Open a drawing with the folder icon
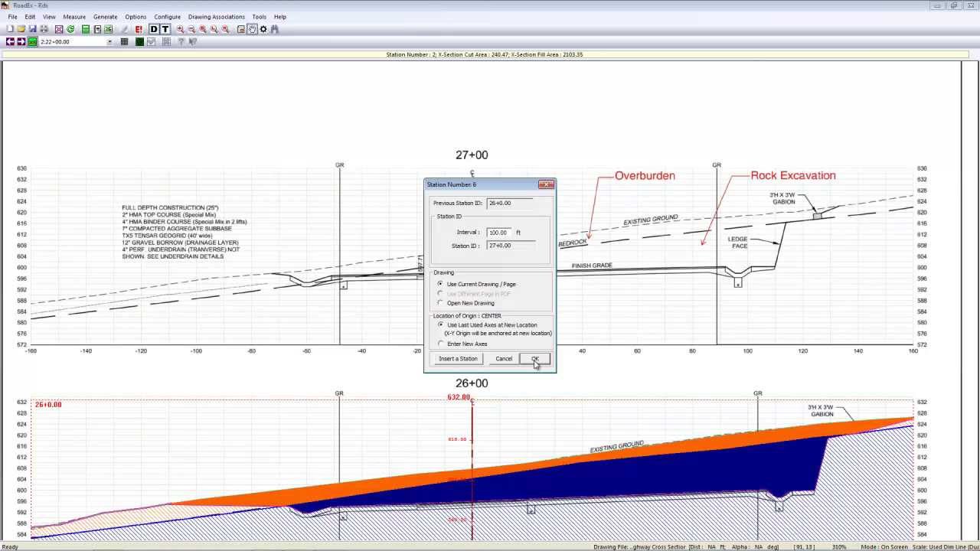The image size is (980, 551). (21, 29)
